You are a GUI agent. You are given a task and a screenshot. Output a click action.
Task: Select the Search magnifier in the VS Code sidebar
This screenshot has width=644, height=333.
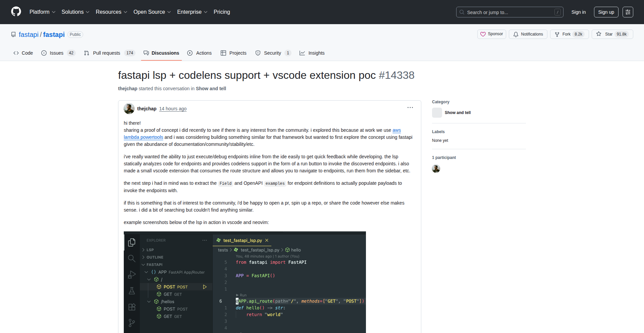(x=132, y=258)
